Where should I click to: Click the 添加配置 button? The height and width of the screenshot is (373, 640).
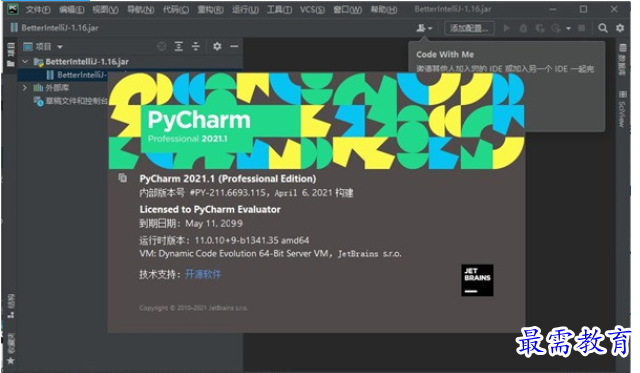(469, 28)
